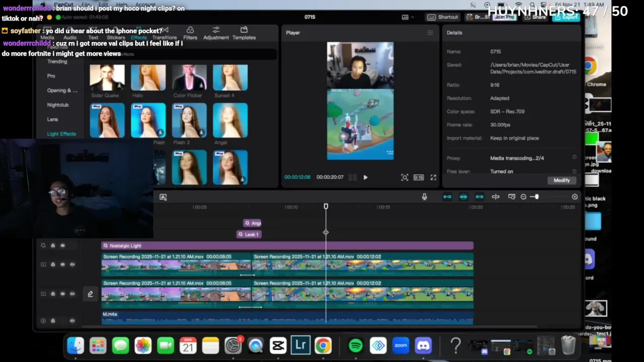
Task: Open the Adjustment tab
Action: (x=216, y=33)
